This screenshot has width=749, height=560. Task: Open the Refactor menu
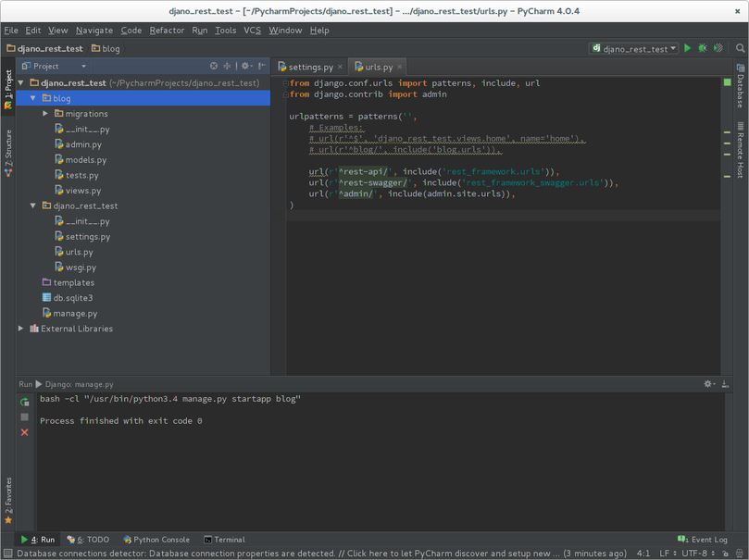(x=167, y=30)
